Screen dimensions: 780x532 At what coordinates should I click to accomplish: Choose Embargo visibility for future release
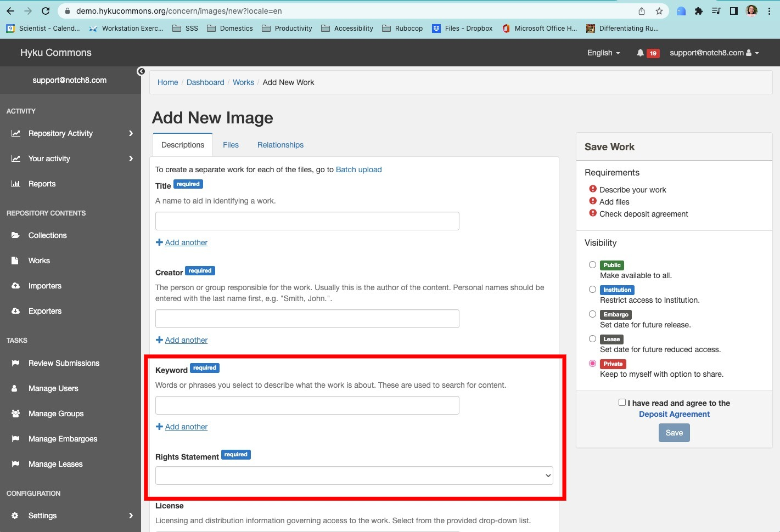592,314
